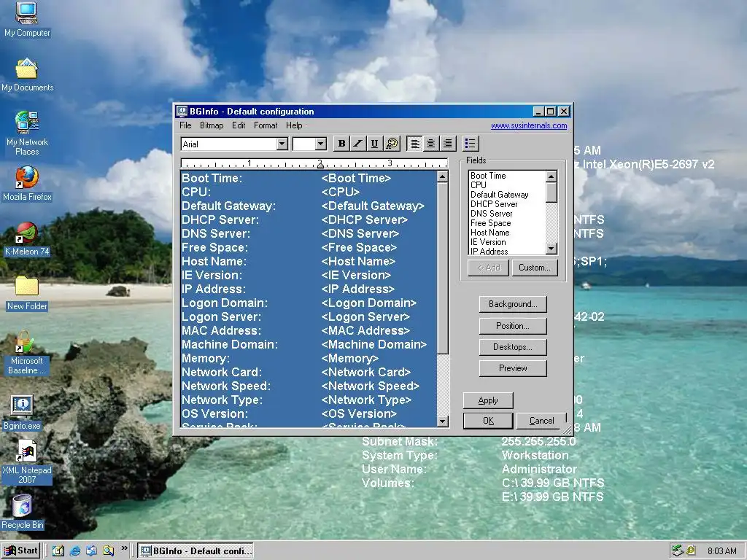This screenshot has width=747, height=560.
Task: Toggle underline formatting in toolbar
Action: [x=374, y=144]
